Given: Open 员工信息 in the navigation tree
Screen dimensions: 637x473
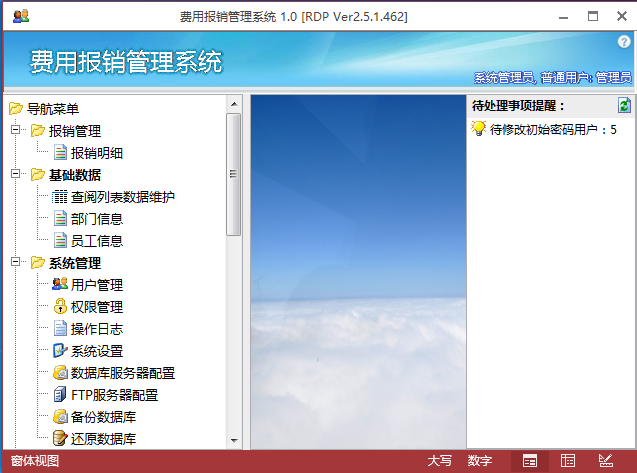Looking at the screenshot, I should click(x=97, y=241).
